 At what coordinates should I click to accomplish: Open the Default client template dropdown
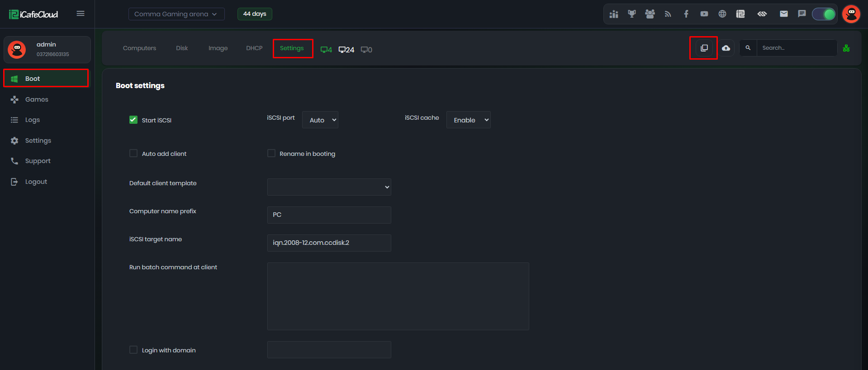(x=329, y=187)
